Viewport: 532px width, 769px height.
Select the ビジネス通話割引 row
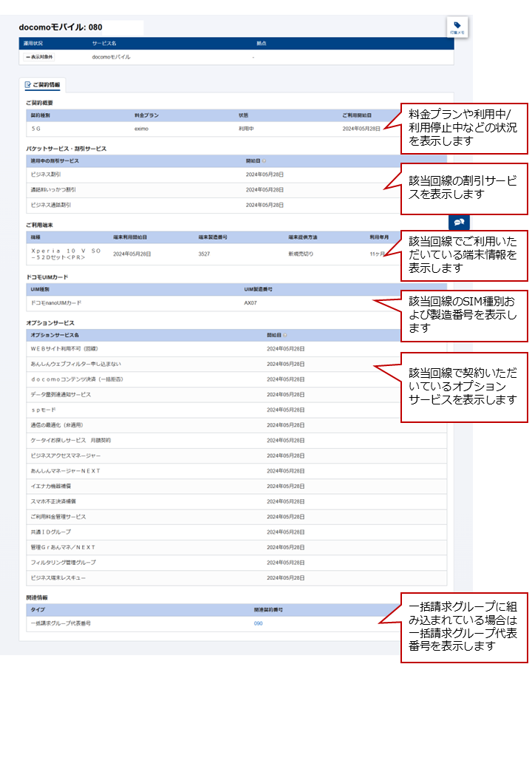click(x=236, y=205)
